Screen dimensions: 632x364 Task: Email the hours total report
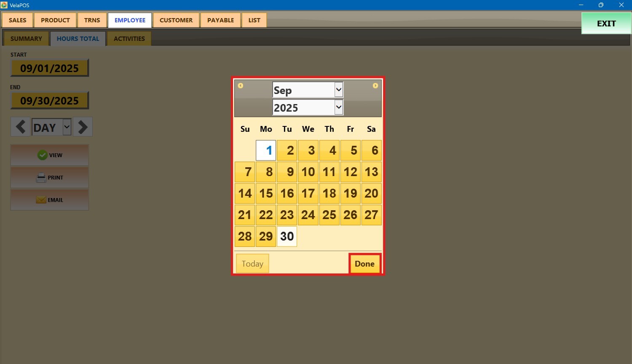[50, 200]
